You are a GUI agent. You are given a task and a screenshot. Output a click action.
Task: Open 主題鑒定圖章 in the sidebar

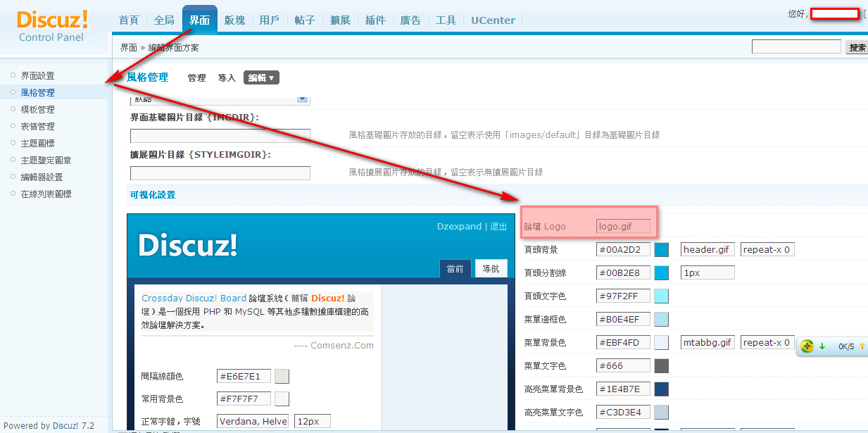pos(46,160)
